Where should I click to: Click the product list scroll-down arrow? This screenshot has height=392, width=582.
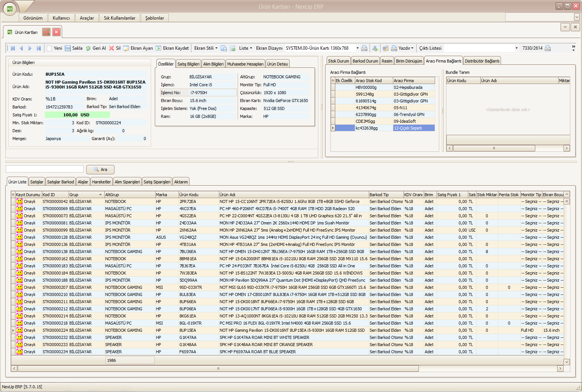click(x=567, y=362)
